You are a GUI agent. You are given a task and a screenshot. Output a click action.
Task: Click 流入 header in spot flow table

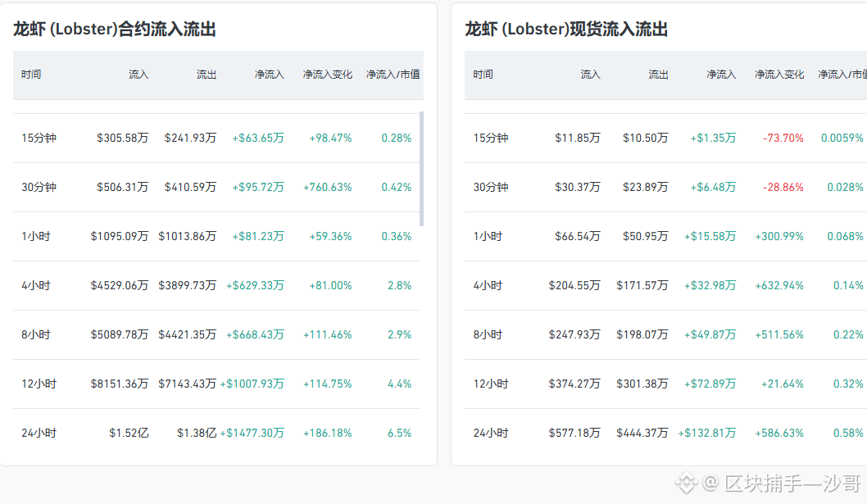[590, 74]
